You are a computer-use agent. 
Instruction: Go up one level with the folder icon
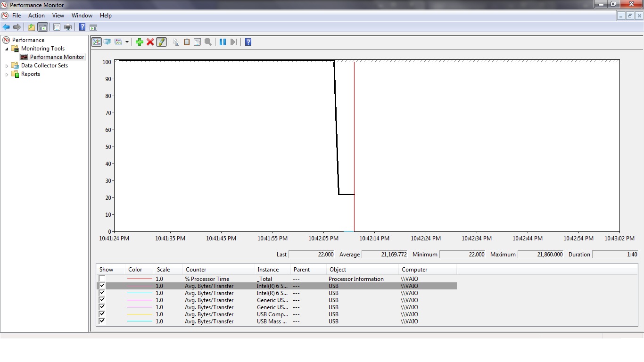(x=32, y=27)
